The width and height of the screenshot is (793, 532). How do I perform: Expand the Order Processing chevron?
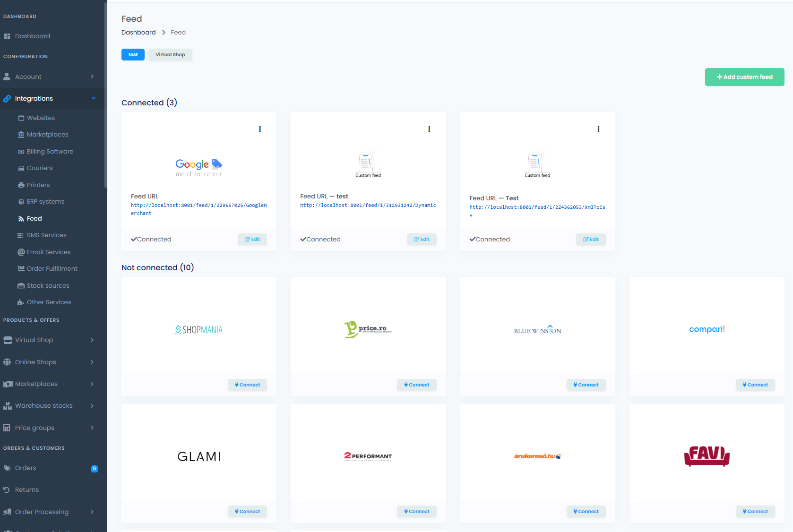pos(92,512)
